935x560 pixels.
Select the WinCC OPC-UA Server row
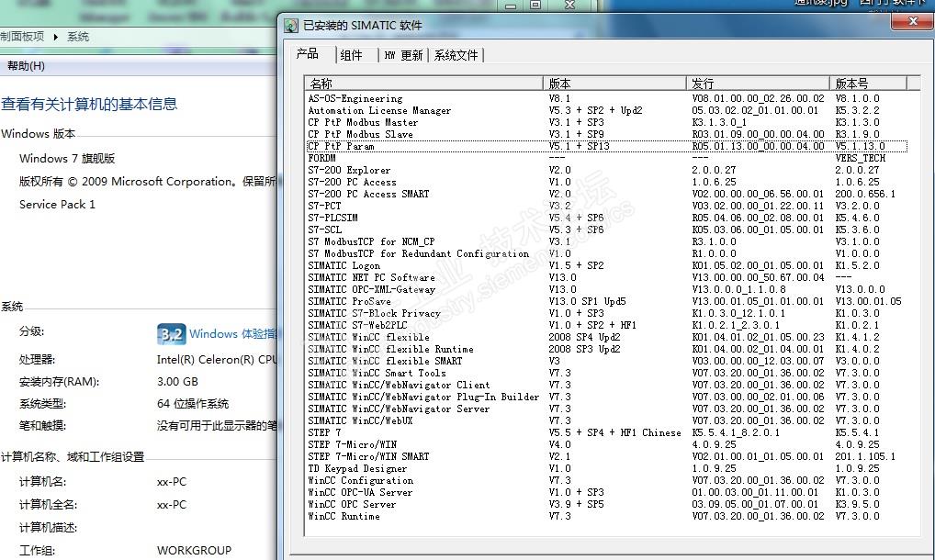coord(606,491)
